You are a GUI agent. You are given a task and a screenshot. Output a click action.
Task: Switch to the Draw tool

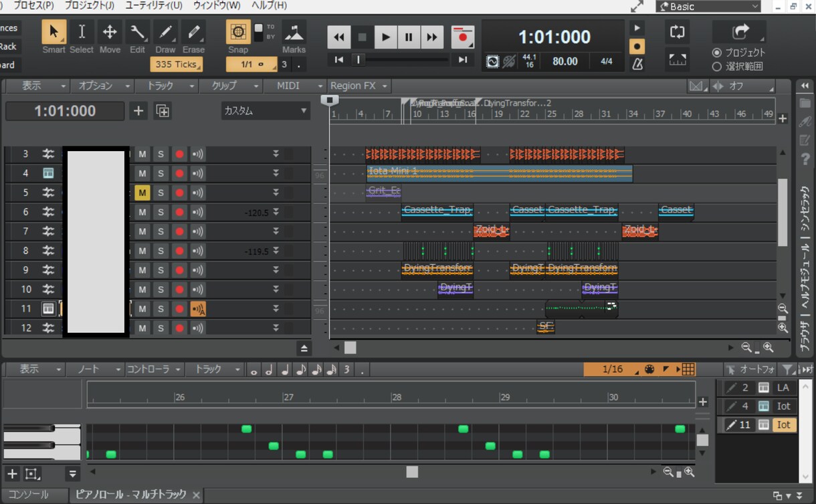[165, 32]
